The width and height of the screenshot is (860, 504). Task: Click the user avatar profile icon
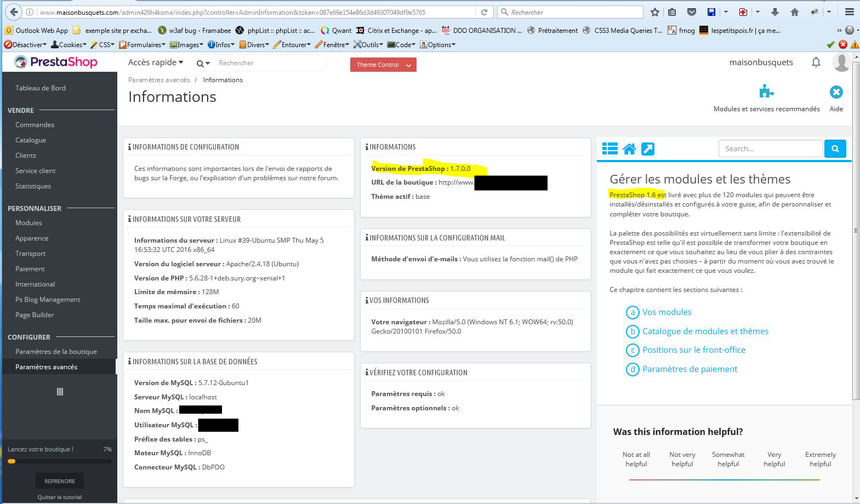tap(841, 62)
